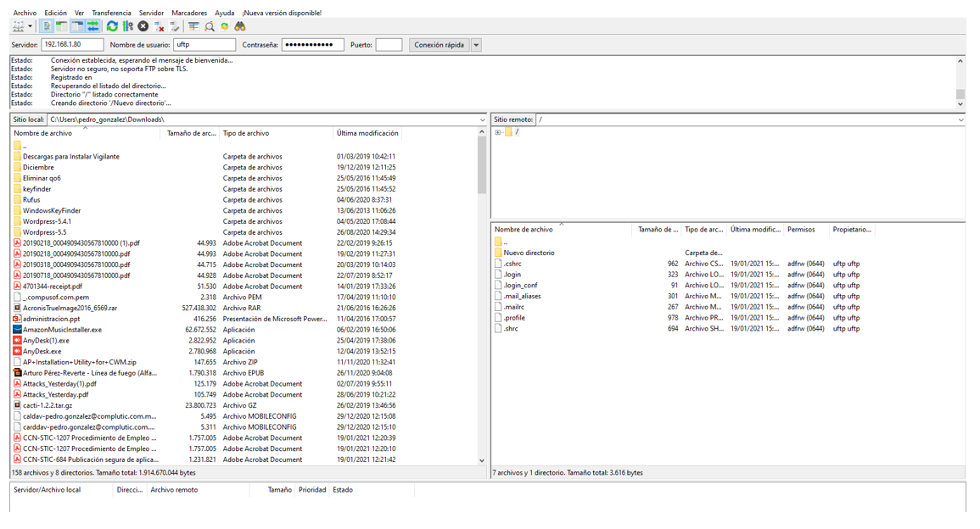Toggle the transfer queue view
Image resolution: width=980 pixels, height=529 pixels.
(x=92, y=26)
